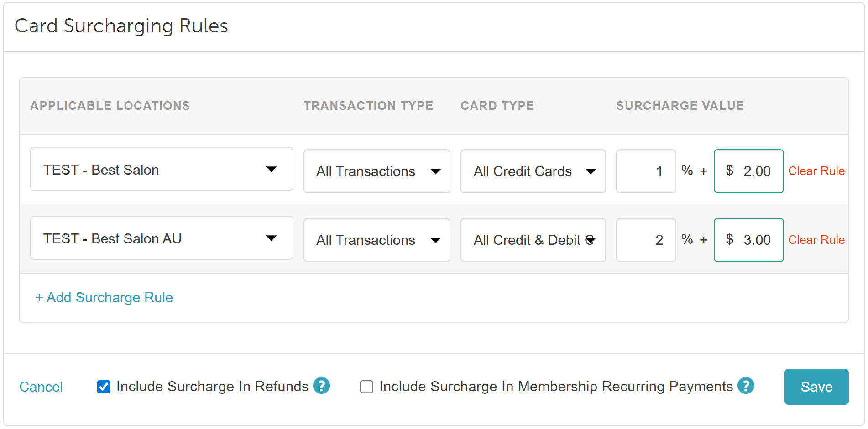Cancel card surcharging changes
The width and height of the screenshot is (868, 429).
[x=41, y=387]
